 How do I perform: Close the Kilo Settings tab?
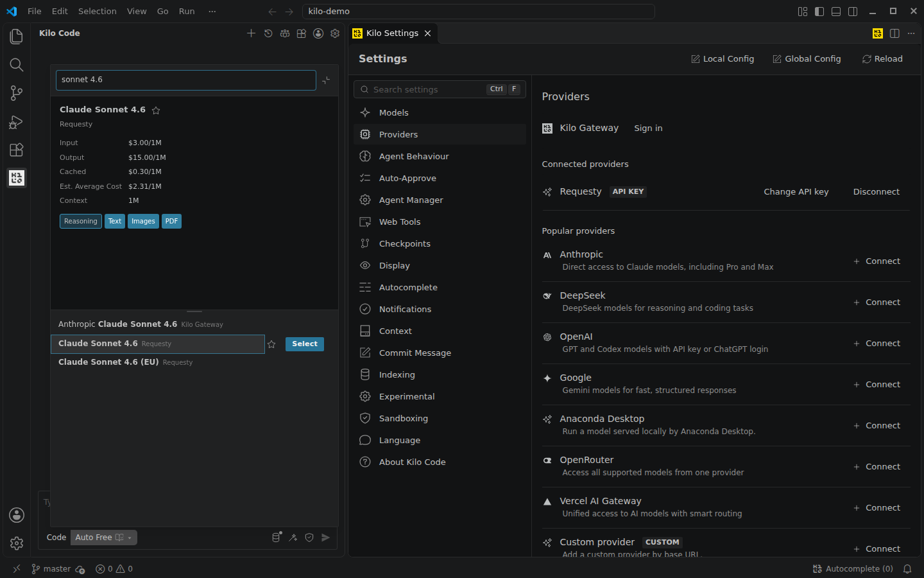[x=427, y=33]
